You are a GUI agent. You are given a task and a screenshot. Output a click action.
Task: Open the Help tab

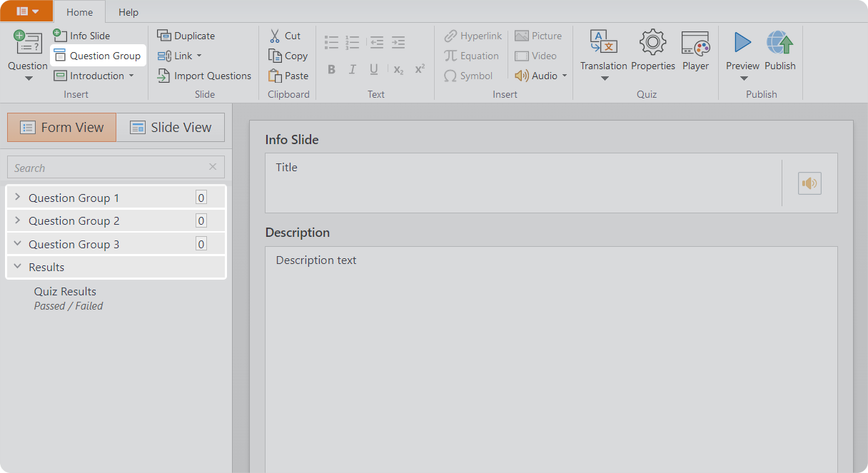128,12
